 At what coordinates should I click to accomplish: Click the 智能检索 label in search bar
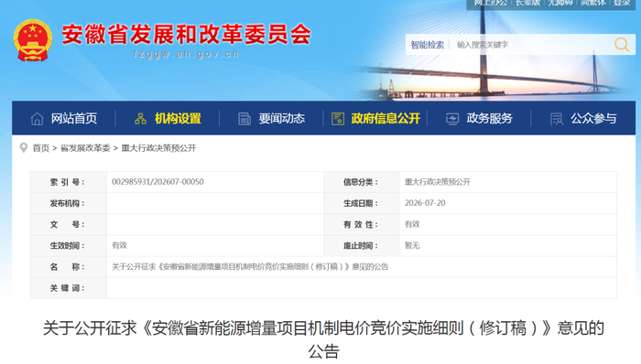pyautogui.click(x=428, y=45)
